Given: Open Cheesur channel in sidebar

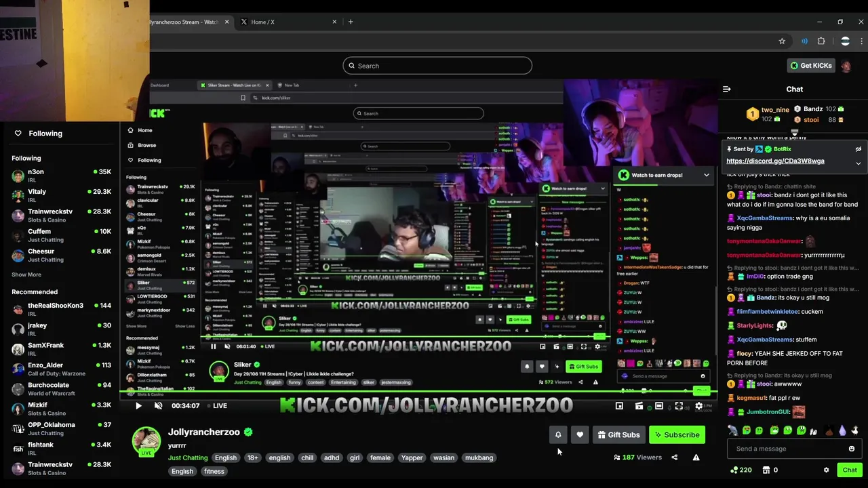Looking at the screenshot, I should tap(61, 256).
